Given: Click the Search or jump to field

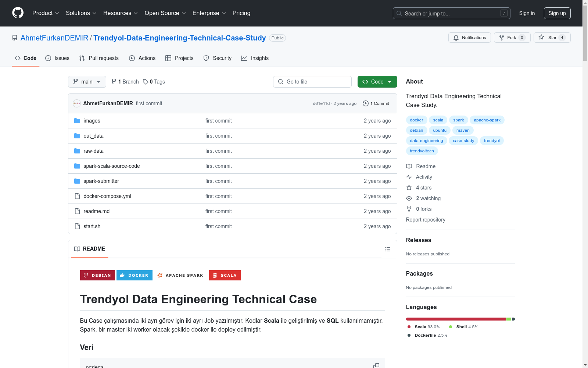Looking at the screenshot, I should coord(452,13).
